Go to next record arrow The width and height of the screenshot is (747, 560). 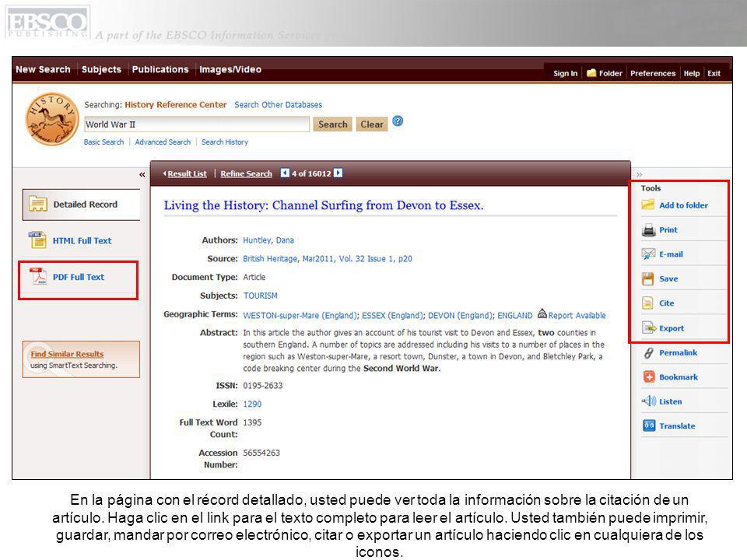(338, 173)
